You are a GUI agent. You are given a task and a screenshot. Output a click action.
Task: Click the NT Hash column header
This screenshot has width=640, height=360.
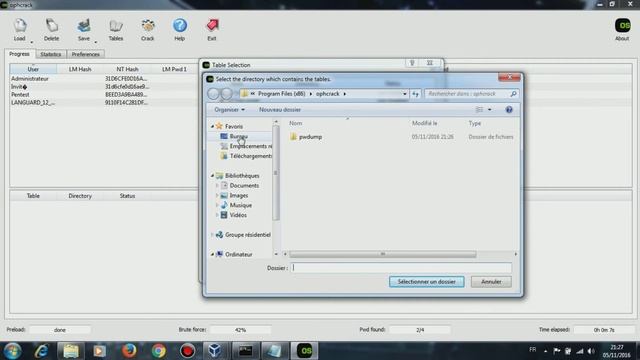click(127, 69)
